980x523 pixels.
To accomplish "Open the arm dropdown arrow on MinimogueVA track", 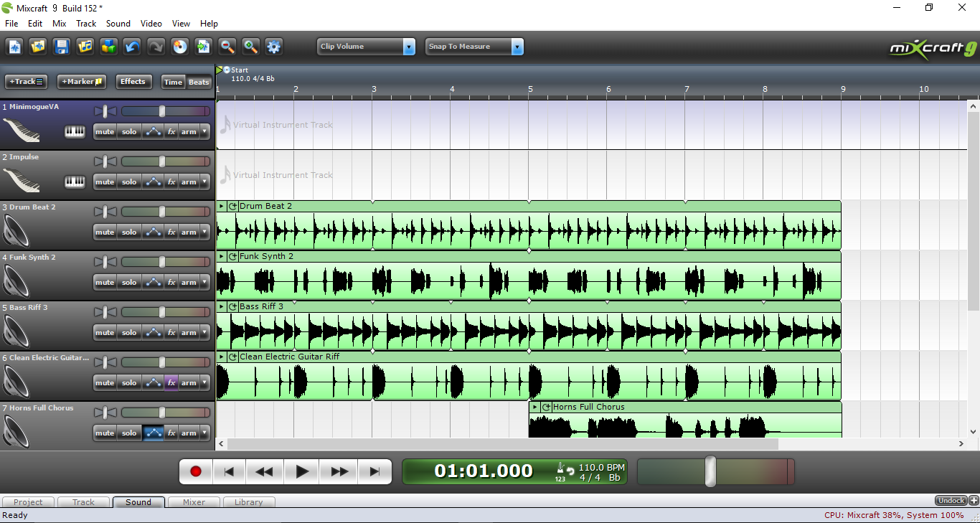I will click(x=205, y=131).
